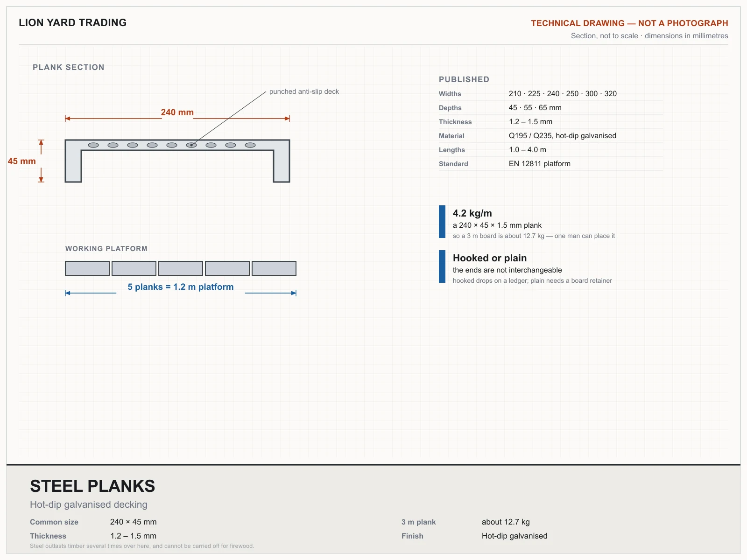This screenshot has height=560, width=747.
Task: Select 'Hot-dip galvanised decking' subtitle
Action: coord(89,504)
